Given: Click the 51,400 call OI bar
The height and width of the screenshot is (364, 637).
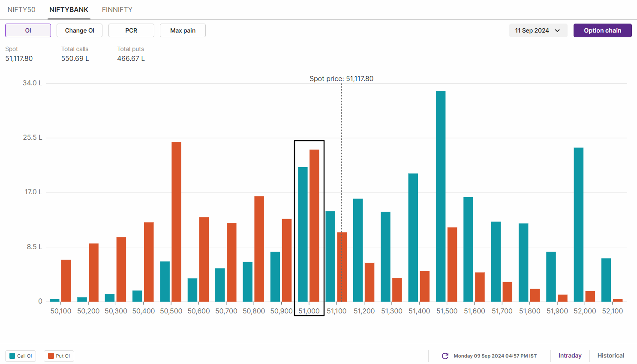Looking at the screenshot, I should click(413, 238).
